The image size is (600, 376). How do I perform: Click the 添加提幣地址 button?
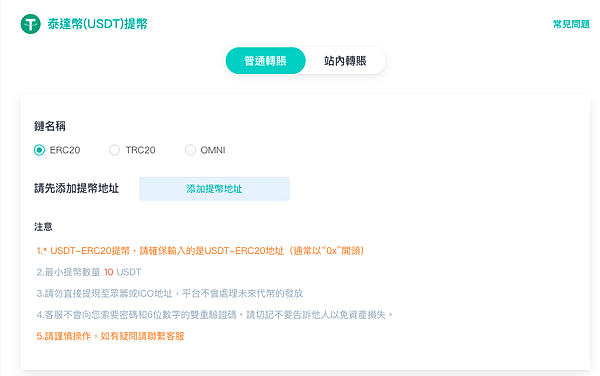click(x=214, y=189)
